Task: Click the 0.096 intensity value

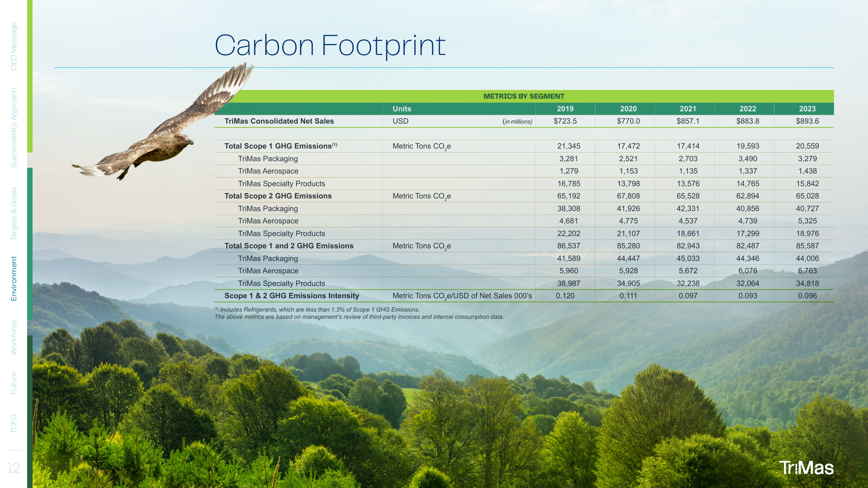Action: click(807, 296)
